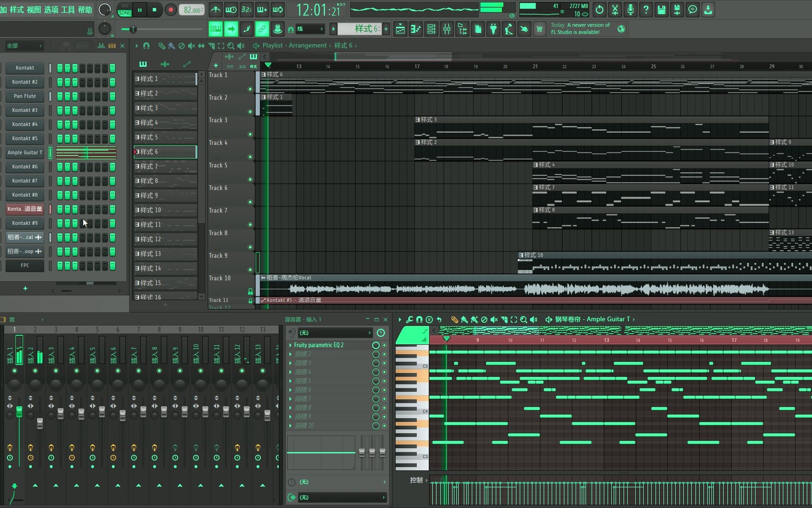Screen dimensions: 812x508
Task: Open the Mixer view icon
Action: 447,29
